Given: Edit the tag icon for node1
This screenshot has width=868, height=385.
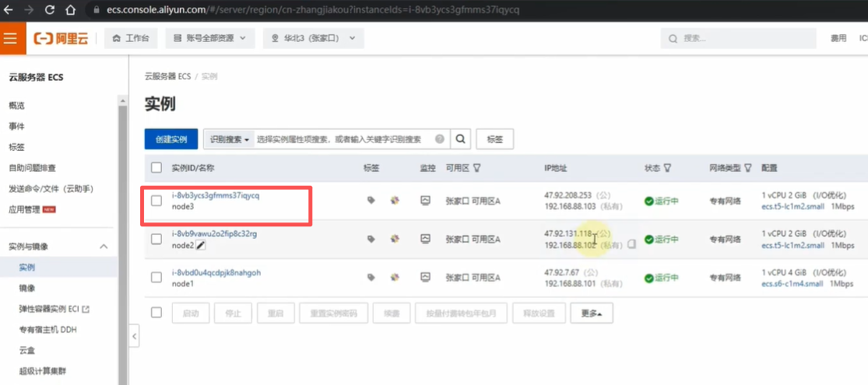Looking at the screenshot, I should coord(371,277).
